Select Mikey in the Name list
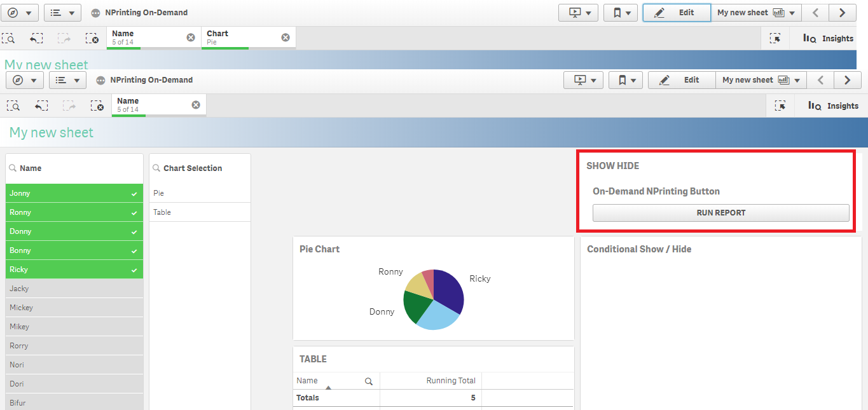Screen dimensions: 868x410 [x=74, y=327]
